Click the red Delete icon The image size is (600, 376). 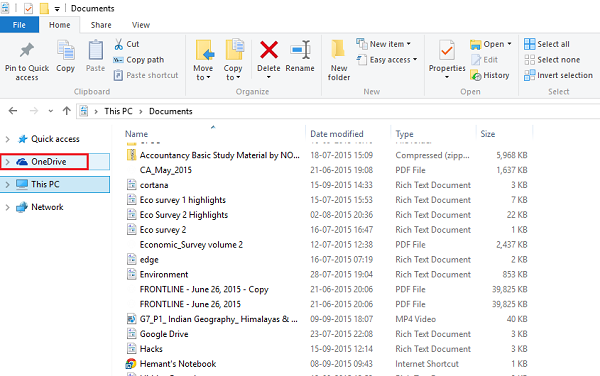tap(269, 50)
